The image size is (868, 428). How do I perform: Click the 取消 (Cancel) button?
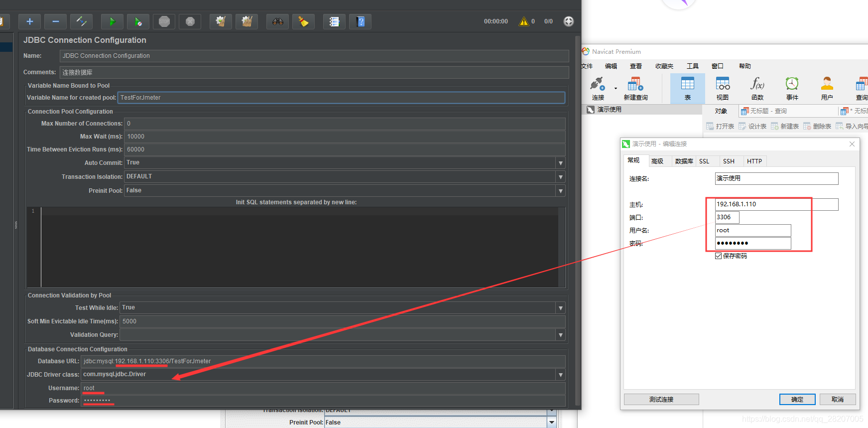pyautogui.click(x=838, y=400)
